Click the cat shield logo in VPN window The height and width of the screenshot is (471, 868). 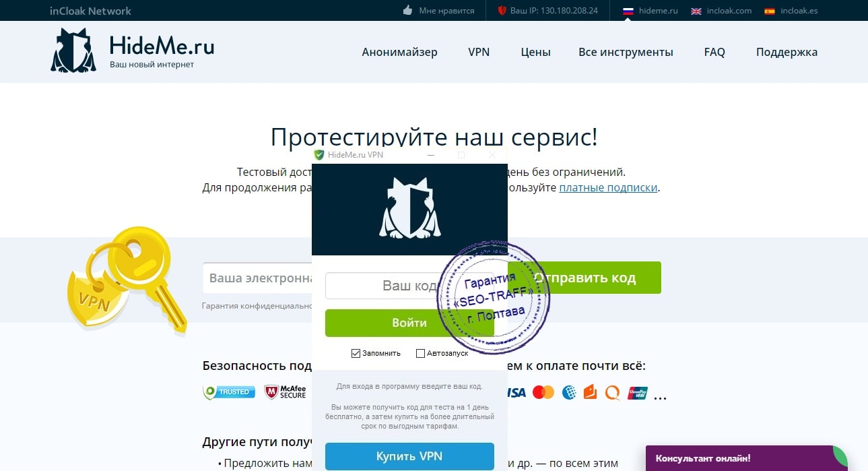point(410,209)
